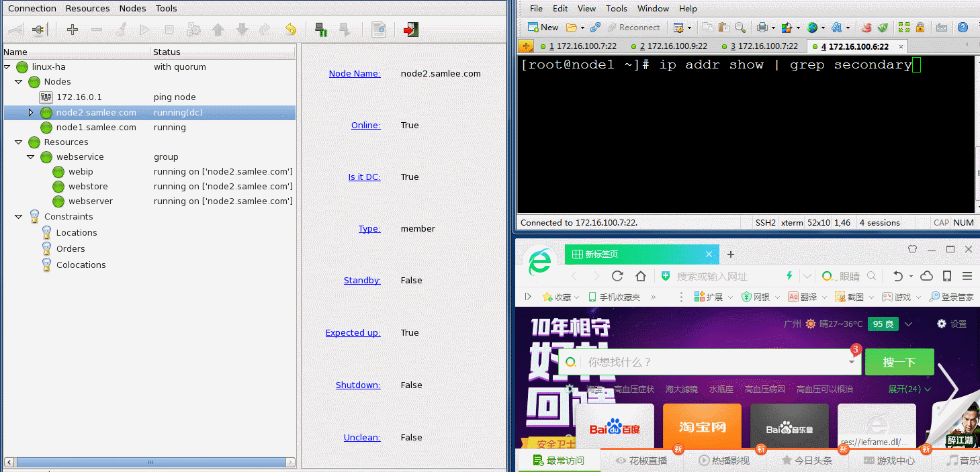The height and width of the screenshot is (472, 980).
Task: Open the Nodes menu
Action: [x=132, y=9]
